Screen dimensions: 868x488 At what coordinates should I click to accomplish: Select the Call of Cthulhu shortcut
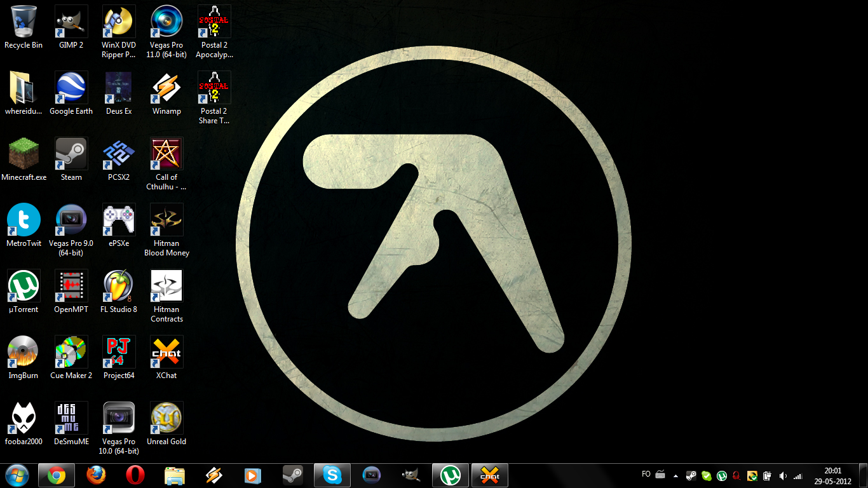coord(166,165)
